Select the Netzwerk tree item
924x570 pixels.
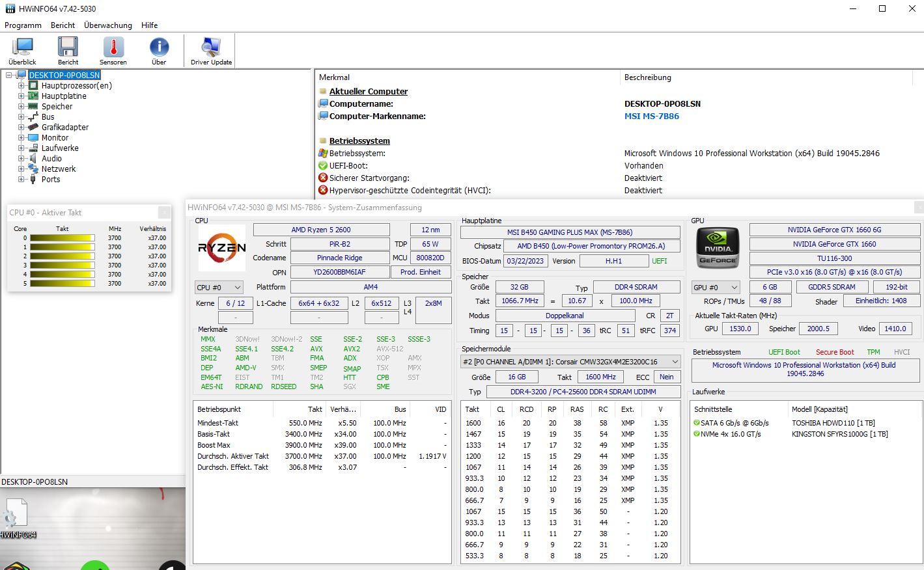point(59,169)
